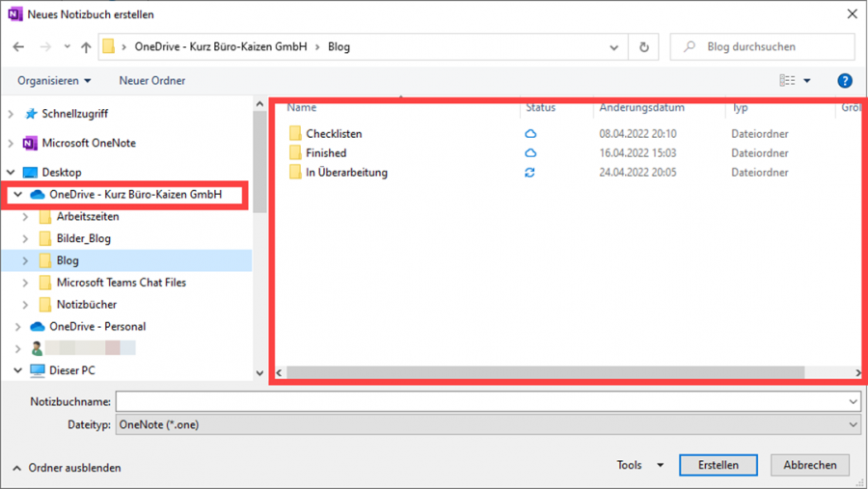
Task: Cancel with the Abbrechen button
Action: (810, 465)
